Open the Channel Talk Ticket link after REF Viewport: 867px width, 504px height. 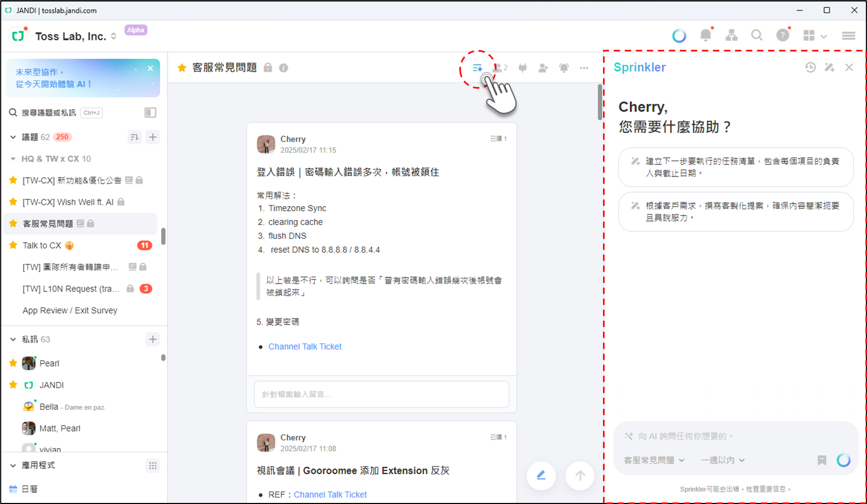[330, 495]
